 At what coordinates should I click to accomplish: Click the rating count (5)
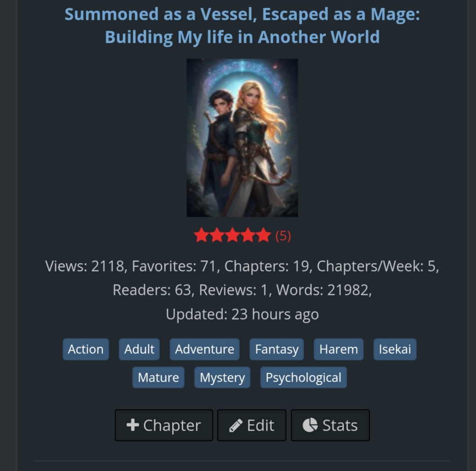tap(283, 236)
